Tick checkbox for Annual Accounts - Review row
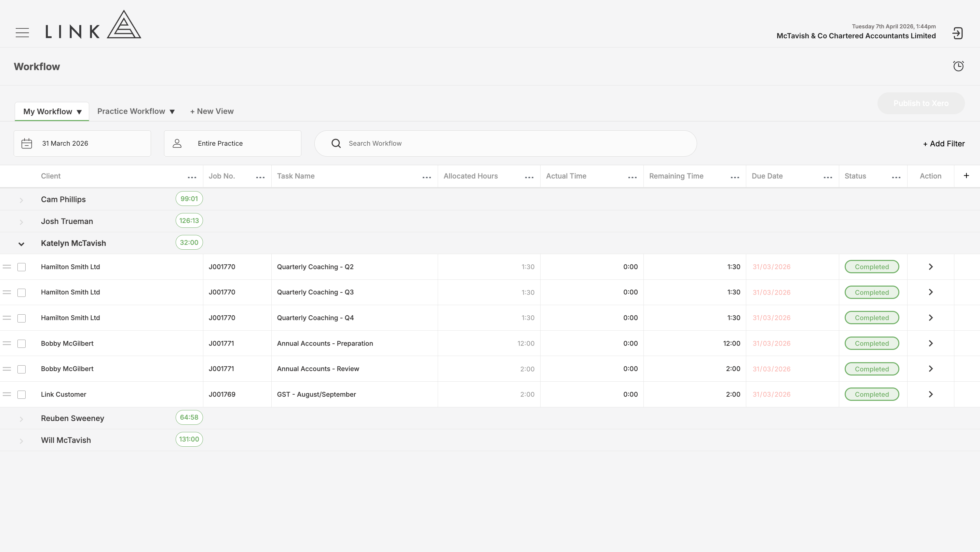This screenshot has width=980, height=552. pyautogui.click(x=22, y=369)
